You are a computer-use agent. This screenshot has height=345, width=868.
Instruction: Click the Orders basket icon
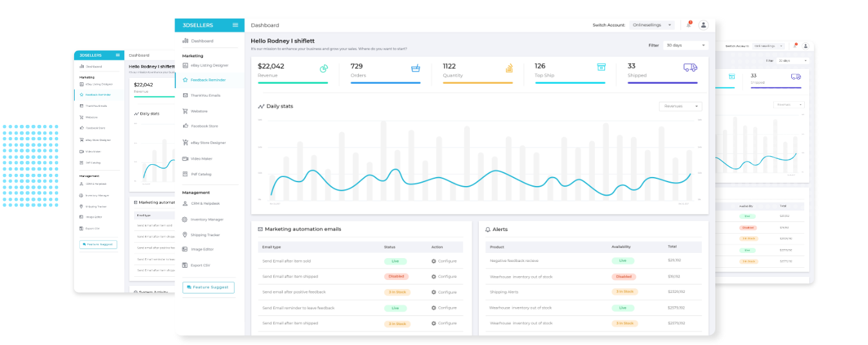[x=416, y=68]
